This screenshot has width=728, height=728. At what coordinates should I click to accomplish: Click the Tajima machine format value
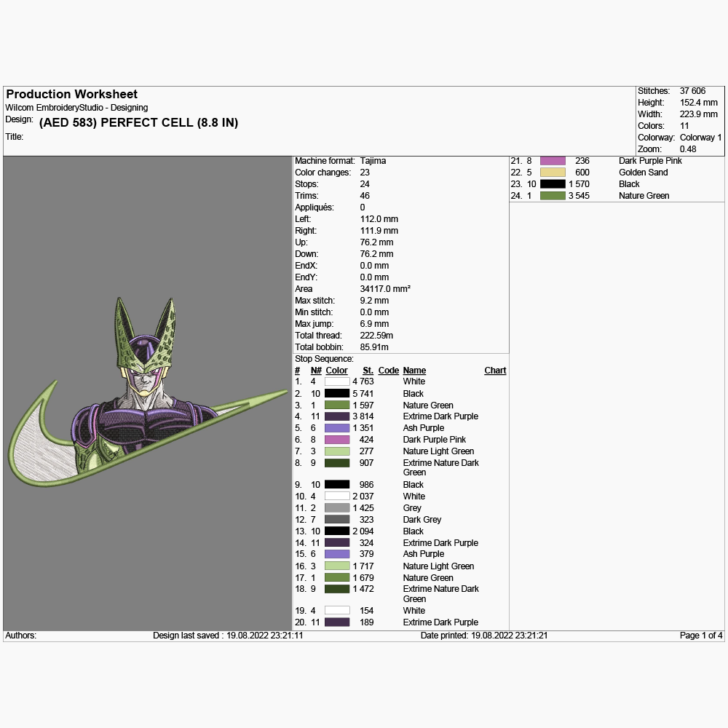[x=373, y=161]
